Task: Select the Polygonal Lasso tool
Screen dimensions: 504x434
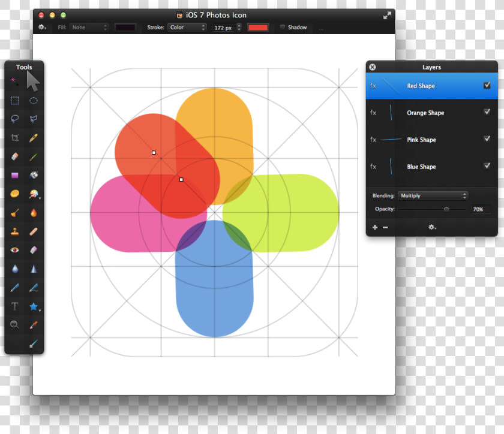Action: tap(34, 119)
